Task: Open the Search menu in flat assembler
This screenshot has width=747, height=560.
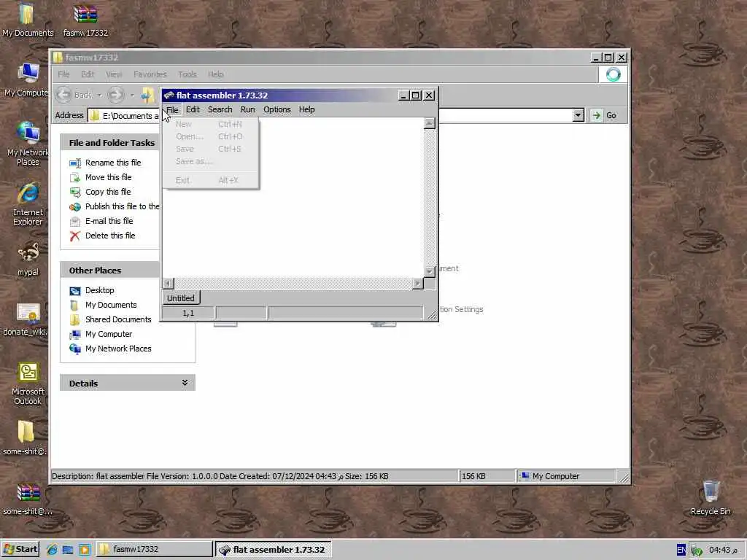Action: 220,109
